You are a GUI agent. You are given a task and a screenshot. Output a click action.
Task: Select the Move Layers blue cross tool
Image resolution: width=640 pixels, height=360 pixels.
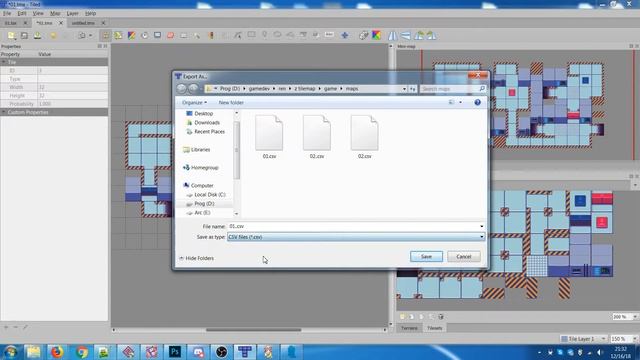click(344, 36)
